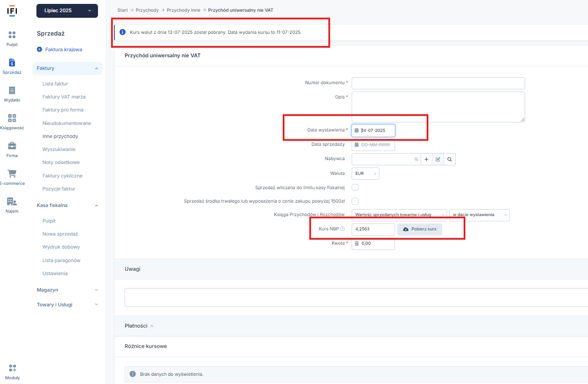Viewport: 588px width, 384px height.
Task: Open the Moduły icon
Action: tap(12, 368)
